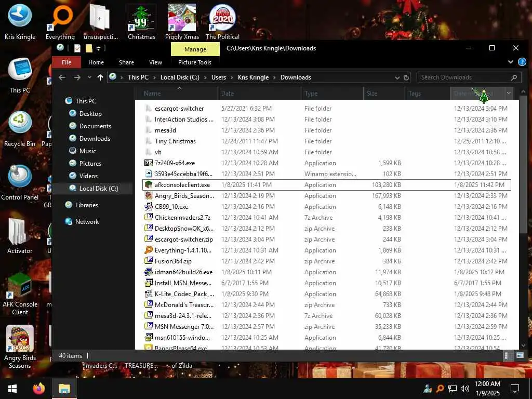Open quick access toolbar customize dropdown
The width and height of the screenshot is (532, 399).
[98, 48]
